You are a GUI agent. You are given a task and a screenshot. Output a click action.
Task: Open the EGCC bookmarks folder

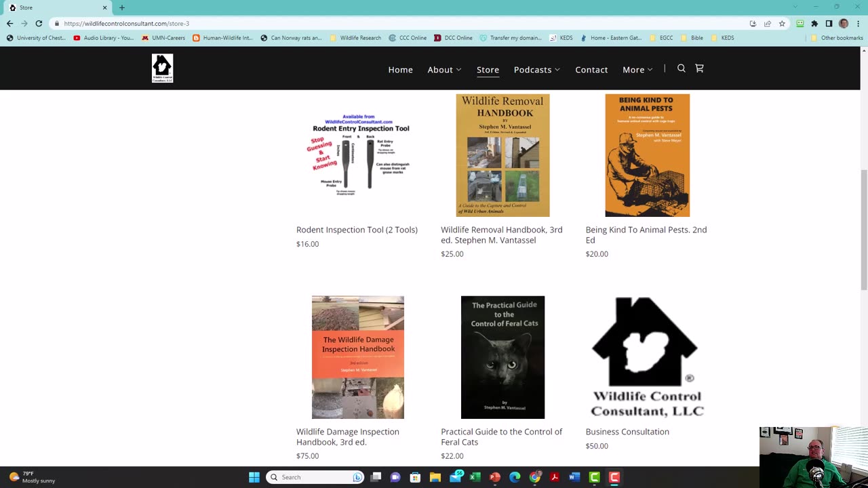click(661, 38)
